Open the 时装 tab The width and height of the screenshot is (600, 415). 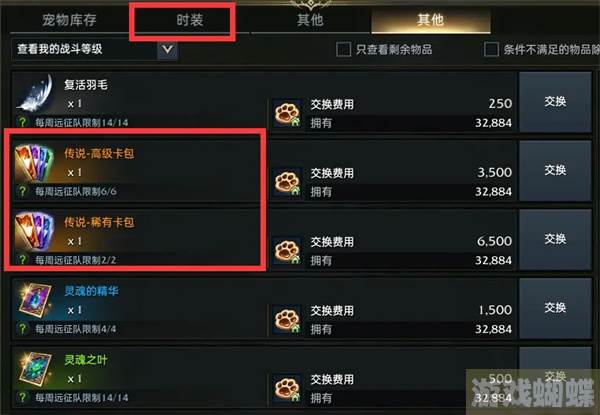pos(190,20)
